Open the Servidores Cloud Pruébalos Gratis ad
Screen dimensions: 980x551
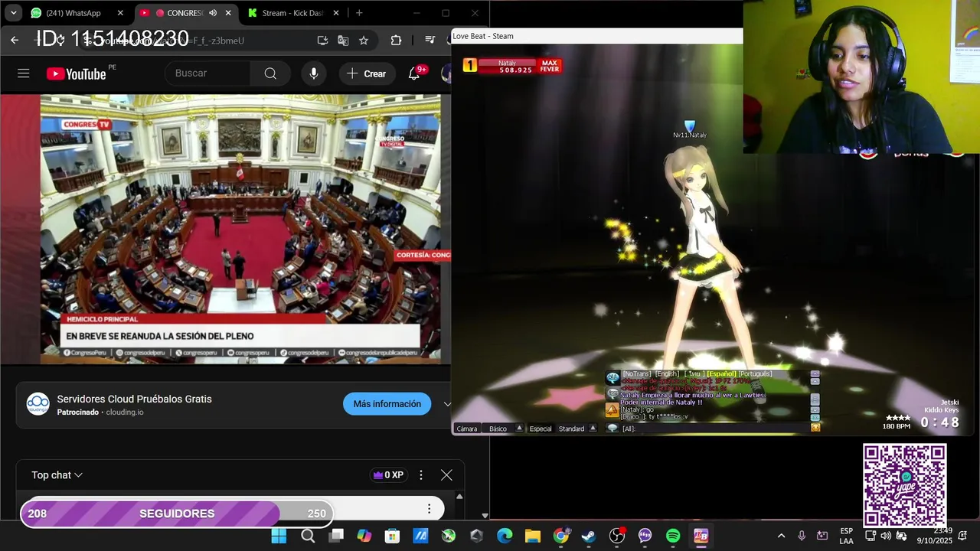134,399
